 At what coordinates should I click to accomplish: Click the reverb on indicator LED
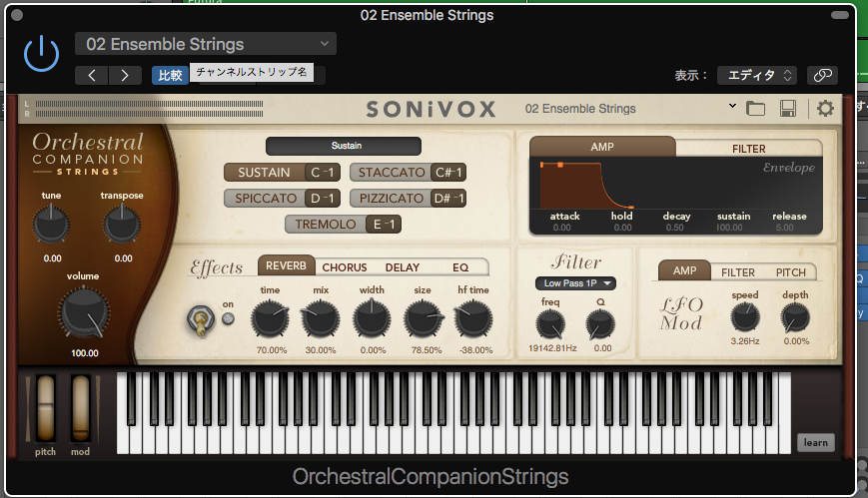tap(228, 318)
